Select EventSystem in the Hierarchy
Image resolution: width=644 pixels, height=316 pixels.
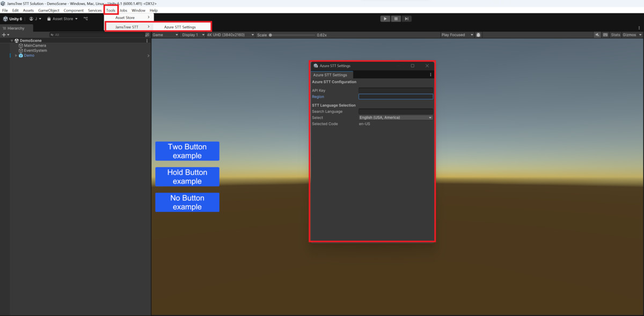pos(35,50)
